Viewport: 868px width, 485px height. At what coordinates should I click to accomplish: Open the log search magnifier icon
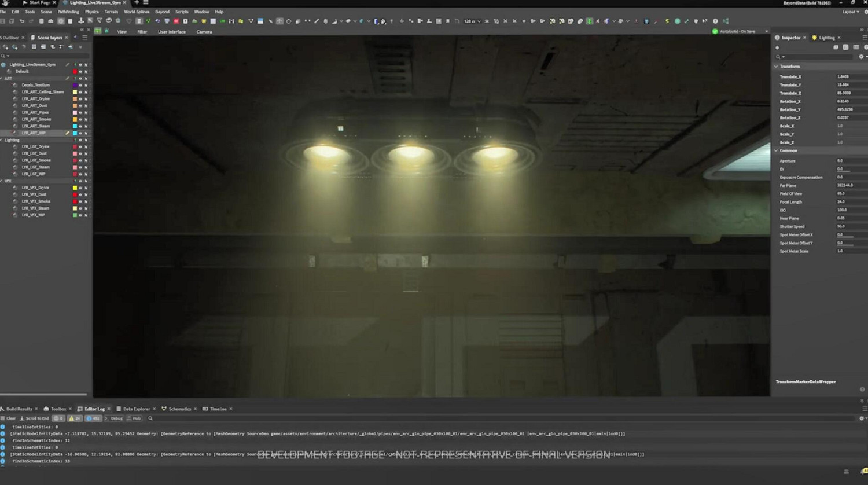click(x=150, y=418)
